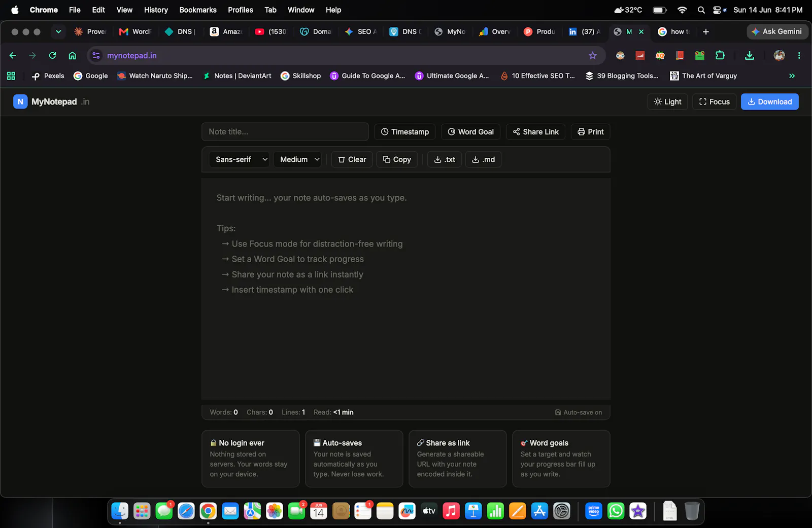Screen dimensions: 812x528
Task: Click the Words count in status bar
Action: (224, 412)
